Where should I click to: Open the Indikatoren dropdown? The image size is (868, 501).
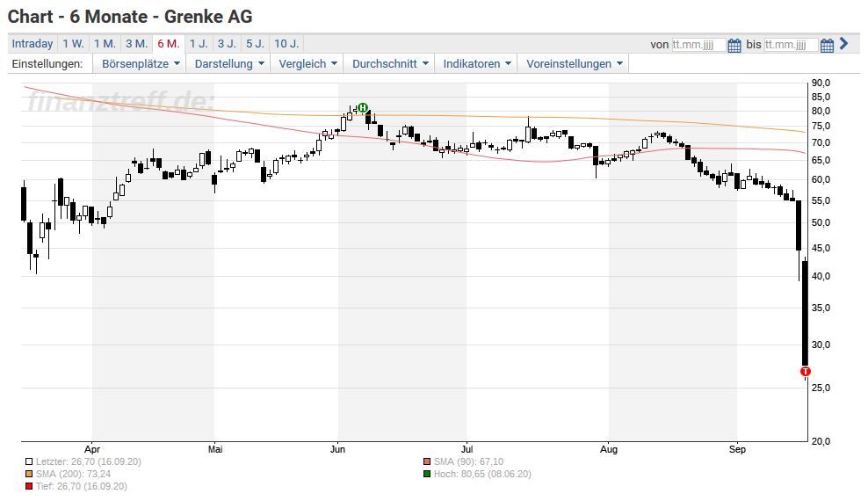477,63
